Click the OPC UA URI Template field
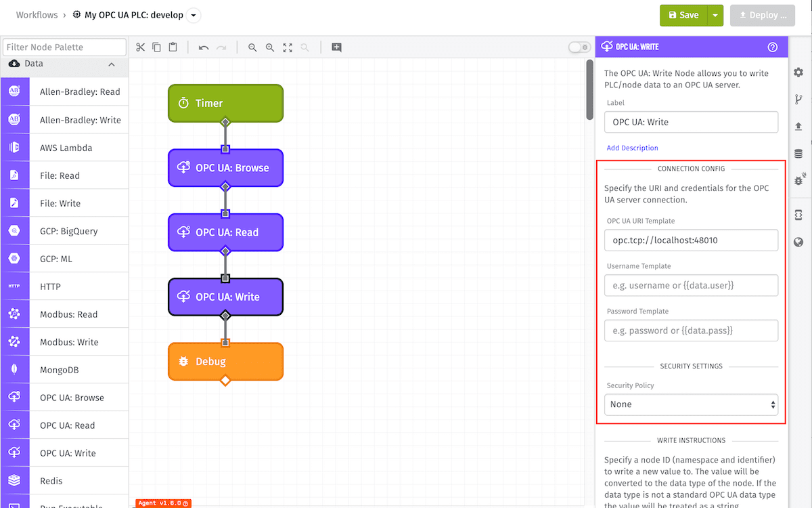Screen dimensions: 812x508 pos(691,240)
